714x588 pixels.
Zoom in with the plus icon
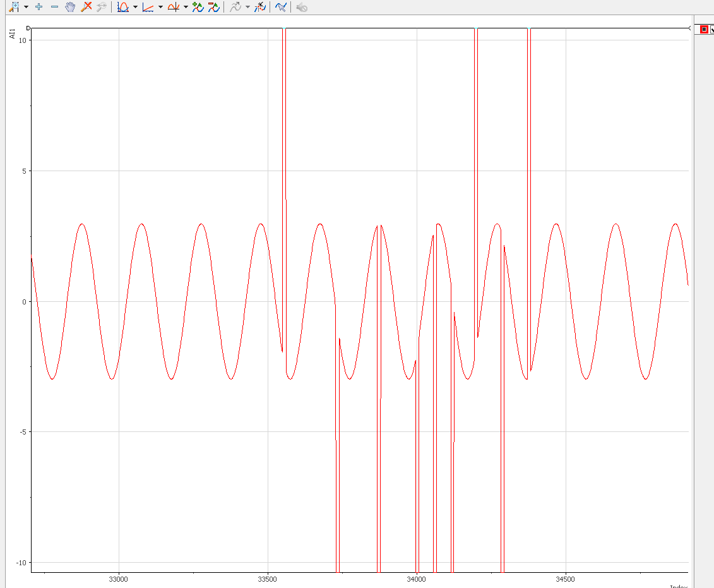(39, 7)
